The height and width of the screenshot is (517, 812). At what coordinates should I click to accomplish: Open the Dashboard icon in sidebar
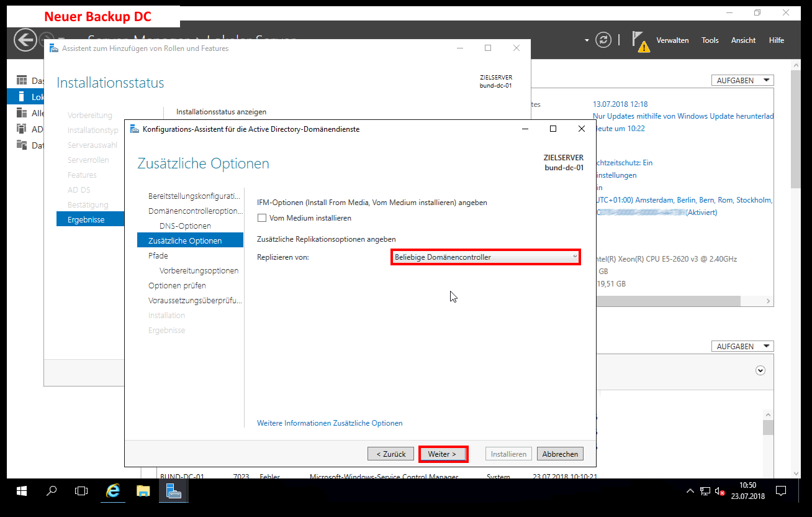[x=22, y=80]
